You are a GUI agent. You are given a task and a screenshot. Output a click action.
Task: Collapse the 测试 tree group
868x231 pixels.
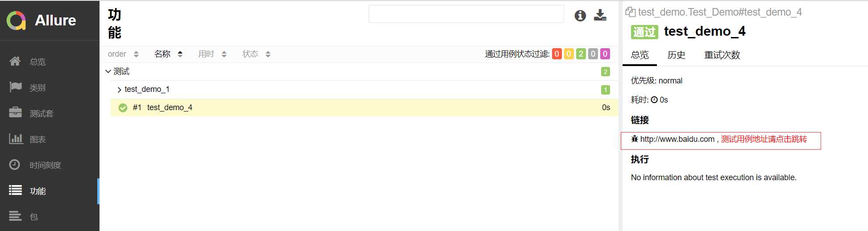pos(108,71)
